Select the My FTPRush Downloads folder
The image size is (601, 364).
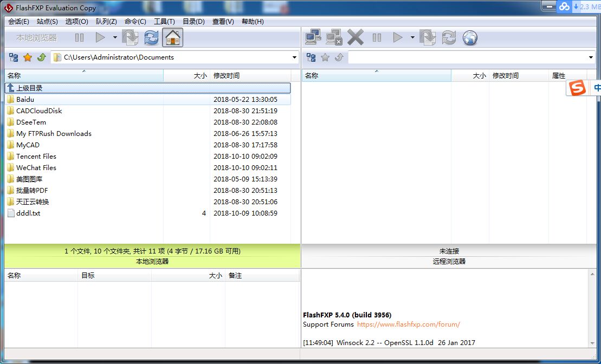(147, 134)
